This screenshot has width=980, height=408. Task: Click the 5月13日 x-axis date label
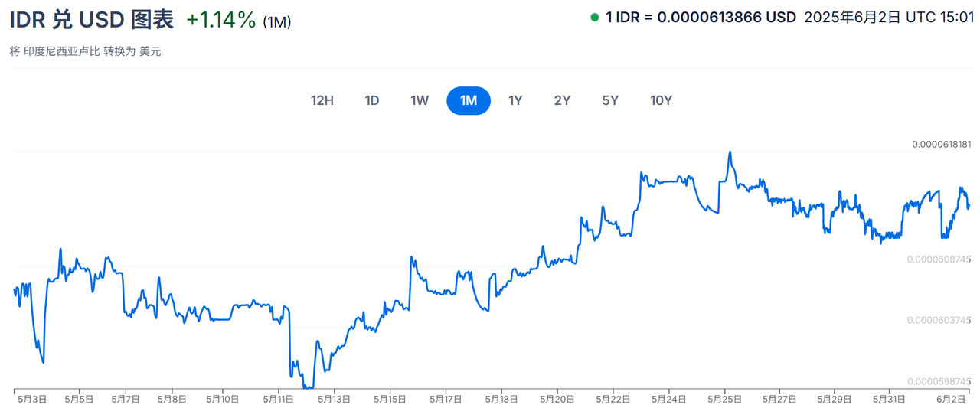334,399
